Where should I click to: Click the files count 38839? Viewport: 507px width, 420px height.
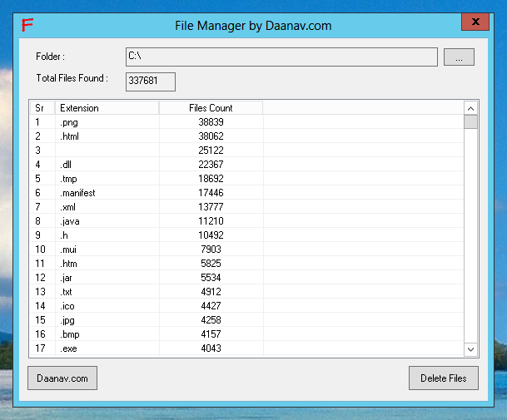pyautogui.click(x=211, y=122)
